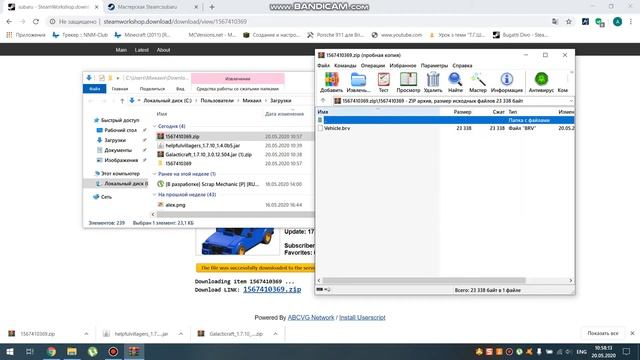Open the ABCVG Network link
This screenshot has width=640, height=360.
pos(311,318)
